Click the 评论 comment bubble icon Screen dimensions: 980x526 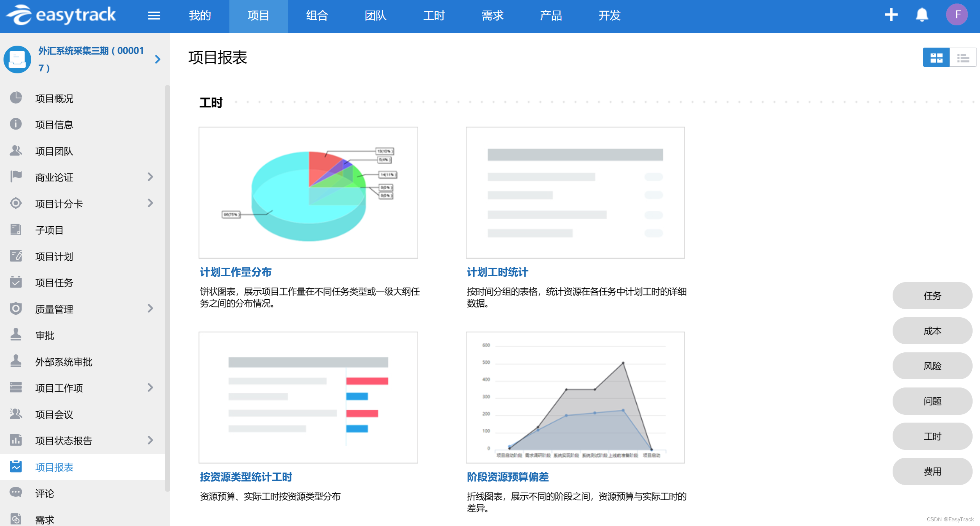pos(16,492)
